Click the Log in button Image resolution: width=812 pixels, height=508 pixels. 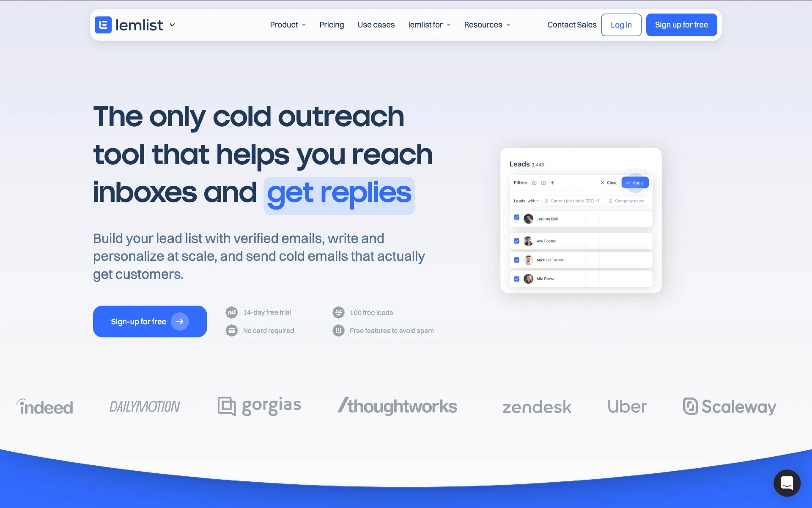pos(621,25)
